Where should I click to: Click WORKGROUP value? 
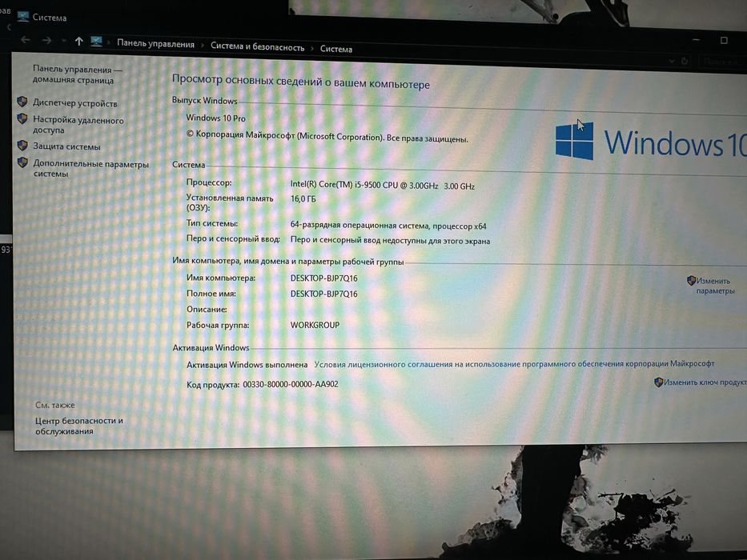315,325
